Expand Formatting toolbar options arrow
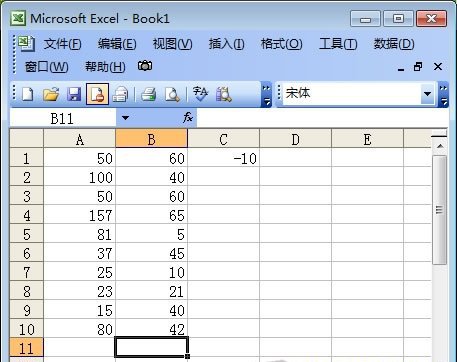457x362 pixels. [443, 94]
